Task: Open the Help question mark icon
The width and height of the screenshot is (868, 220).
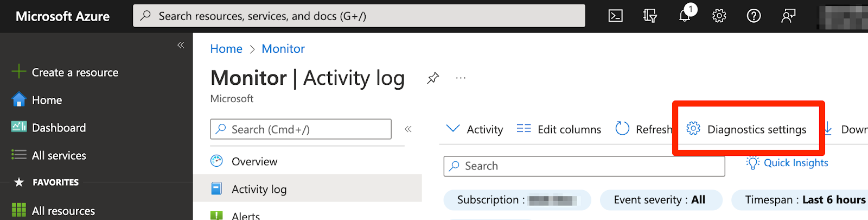Action: pyautogui.click(x=754, y=16)
